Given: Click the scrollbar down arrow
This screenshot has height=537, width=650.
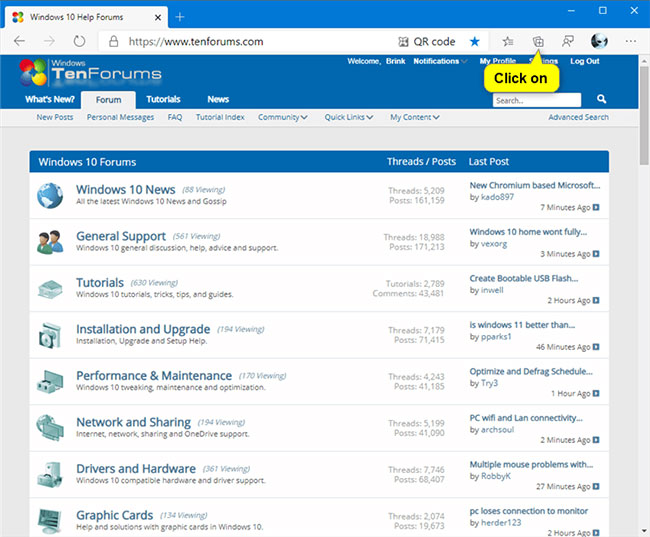Looking at the screenshot, I should [644, 530].
